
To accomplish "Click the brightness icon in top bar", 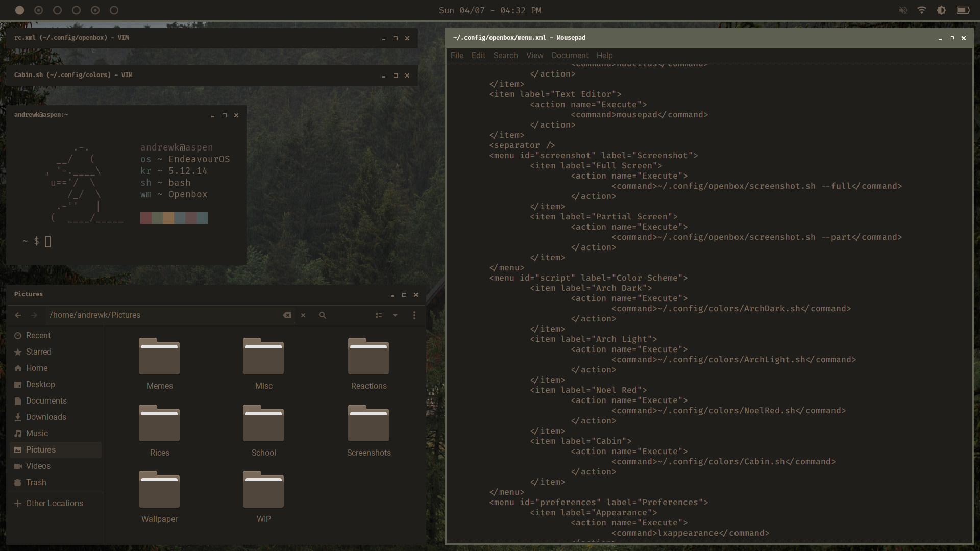I will click(942, 10).
